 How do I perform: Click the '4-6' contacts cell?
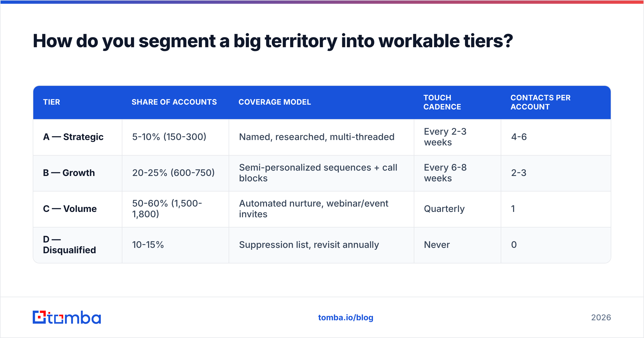(x=556, y=137)
